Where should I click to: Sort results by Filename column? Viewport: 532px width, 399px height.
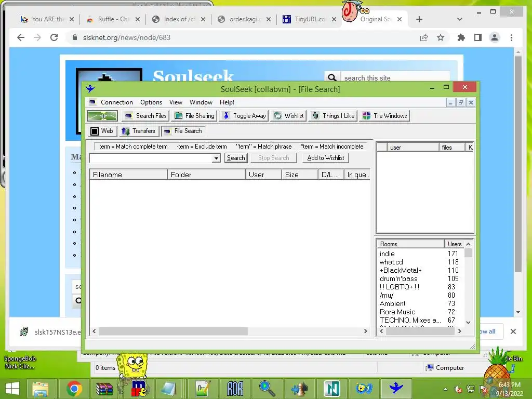click(128, 175)
